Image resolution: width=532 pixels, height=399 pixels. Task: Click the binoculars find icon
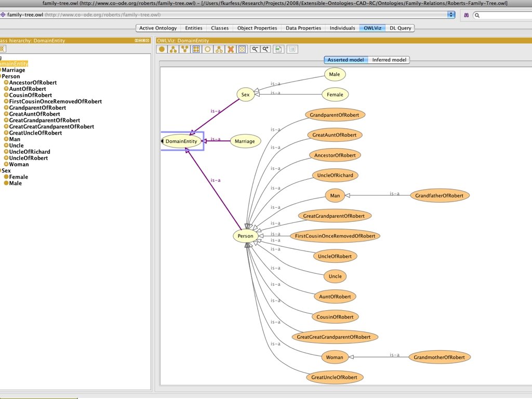466,15
